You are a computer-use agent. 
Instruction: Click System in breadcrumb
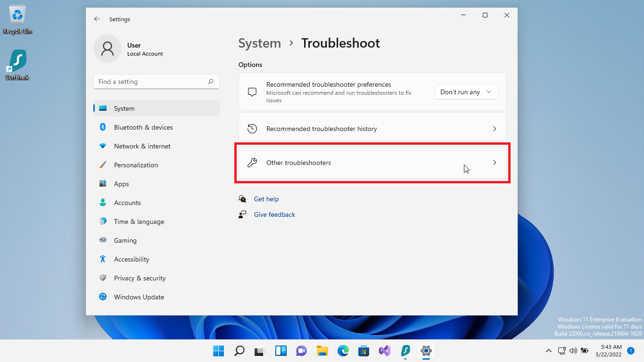click(259, 43)
